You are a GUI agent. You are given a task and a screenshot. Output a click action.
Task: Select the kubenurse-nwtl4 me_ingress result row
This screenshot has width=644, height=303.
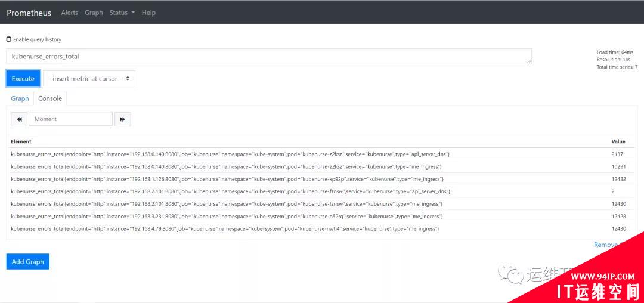(320, 228)
